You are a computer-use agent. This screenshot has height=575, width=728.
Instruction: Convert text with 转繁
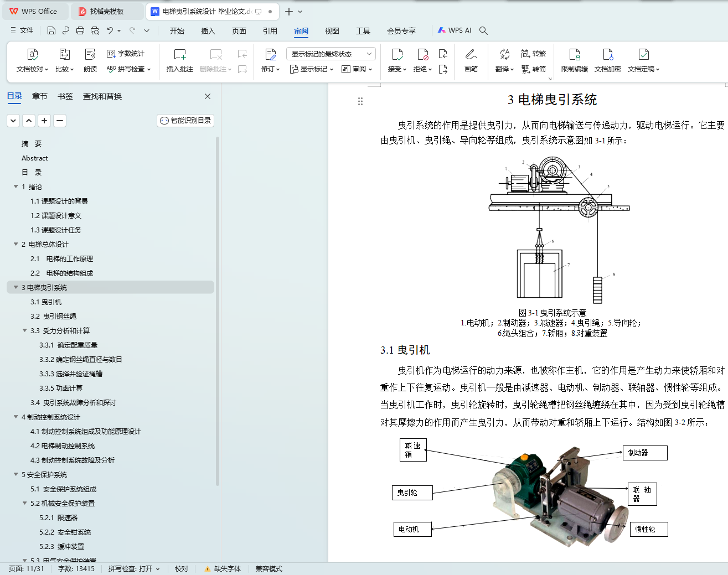coord(534,54)
